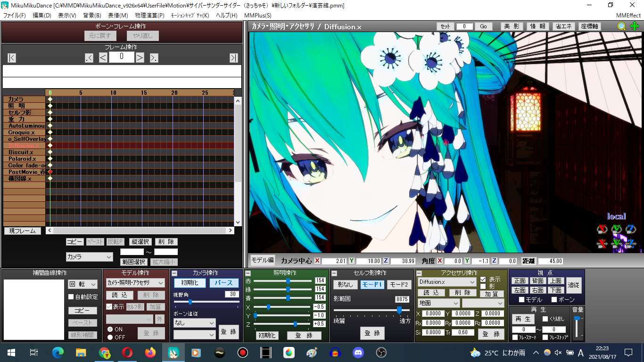Open the 編集(D) menu
Image resolution: width=644 pixels, height=362 pixels.
(x=42, y=16)
